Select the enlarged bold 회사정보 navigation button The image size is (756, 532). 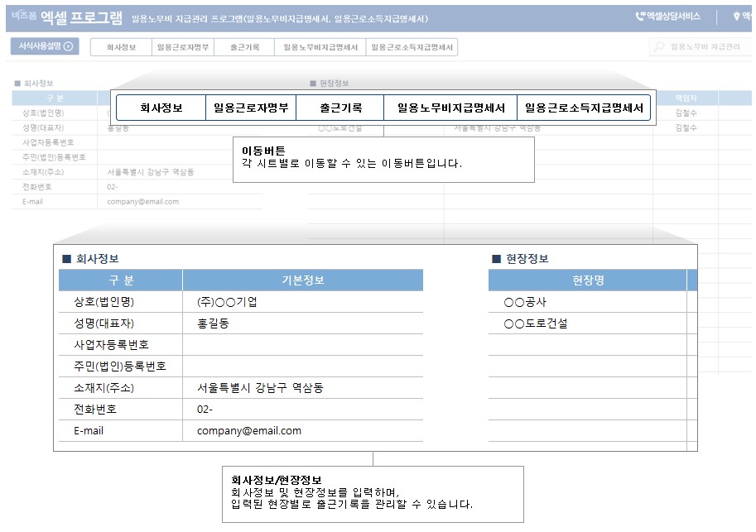tap(161, 108)
